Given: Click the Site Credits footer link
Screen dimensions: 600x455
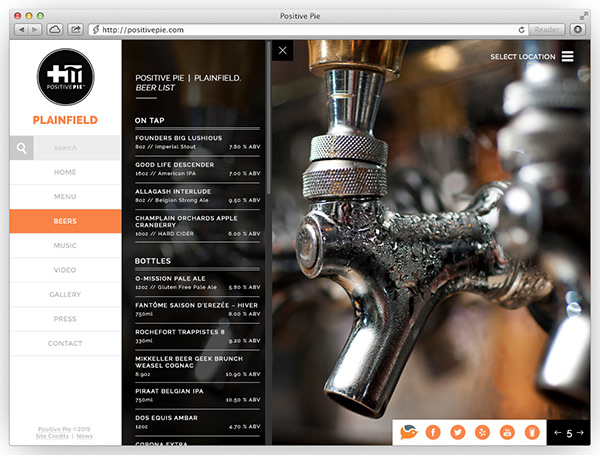Looking at the screenshot, I should (x=52, y=436).
